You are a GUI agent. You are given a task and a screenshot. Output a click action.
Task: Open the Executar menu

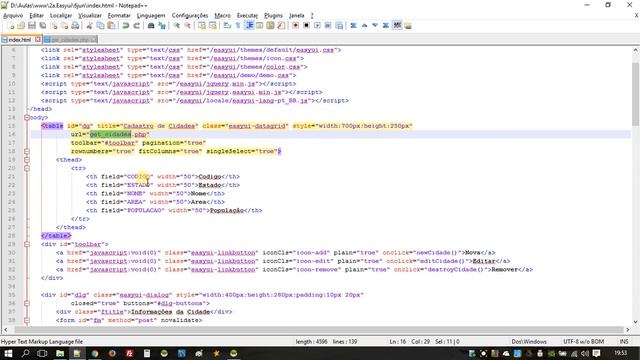(x=247, y=16)
